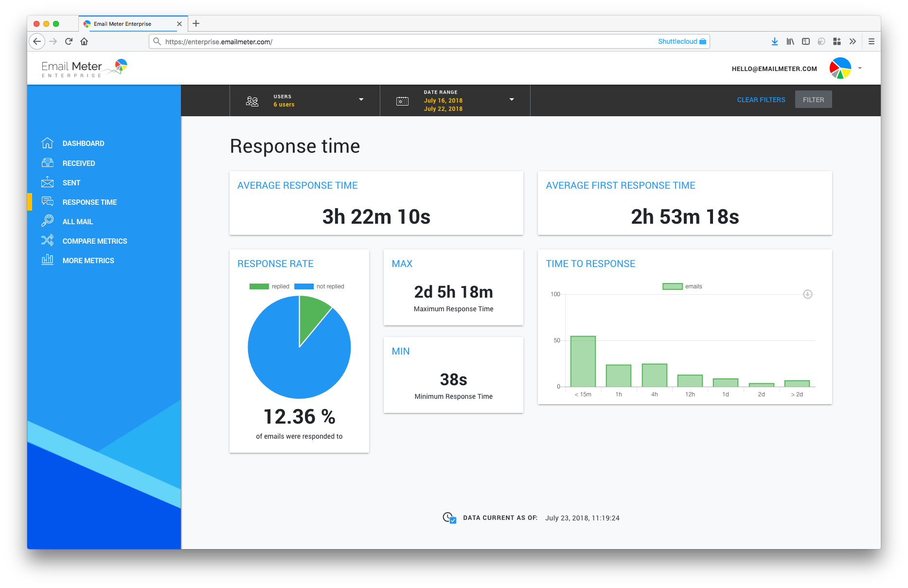Click the users icon in the filter bar

click(x=252, y=100)
